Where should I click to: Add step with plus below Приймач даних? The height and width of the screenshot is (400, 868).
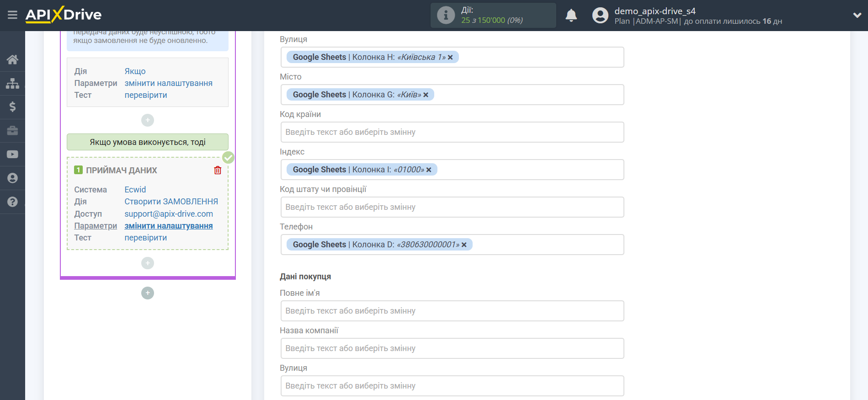coord(148,263)
